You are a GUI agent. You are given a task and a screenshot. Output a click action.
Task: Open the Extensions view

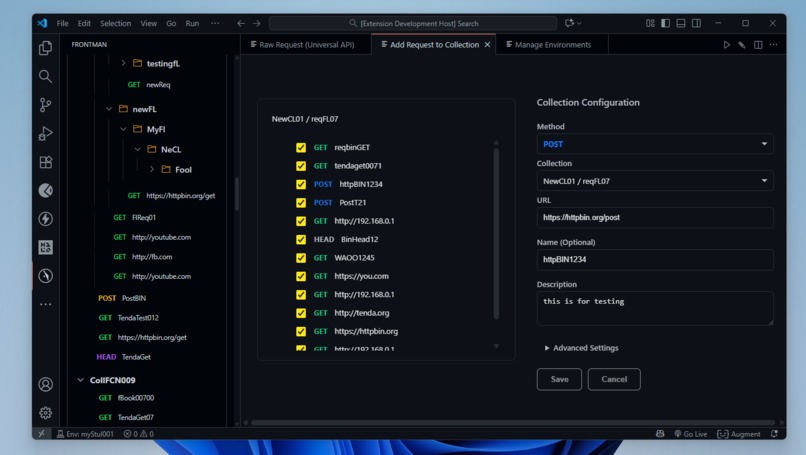[45, 162]
